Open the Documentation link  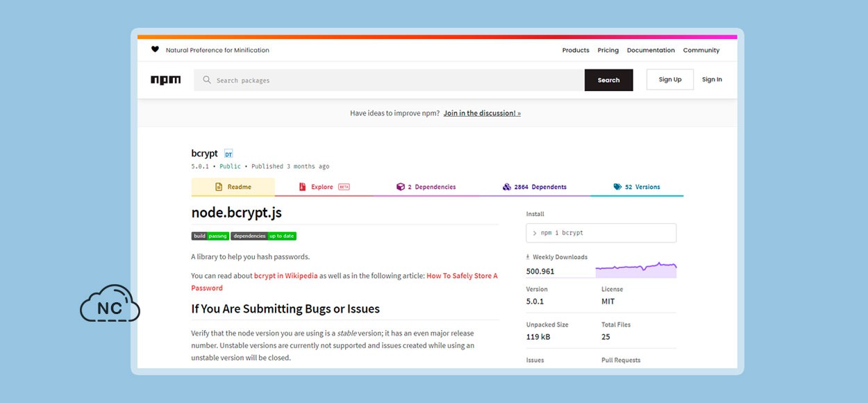(651, 50)
